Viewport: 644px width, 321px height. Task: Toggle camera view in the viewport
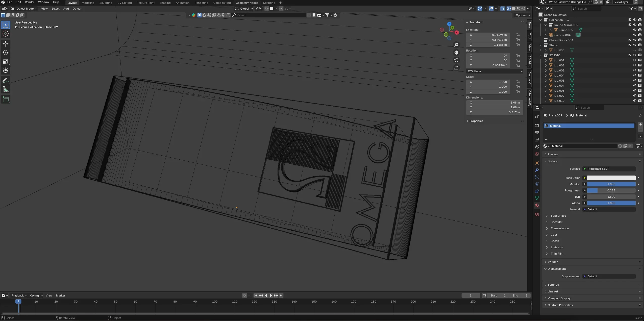point(456,60)
